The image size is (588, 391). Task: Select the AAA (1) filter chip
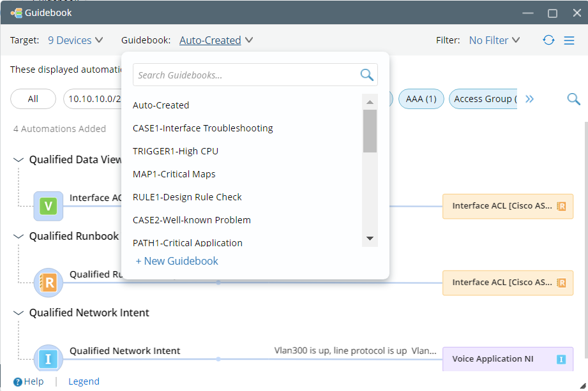tap(421, 99)
